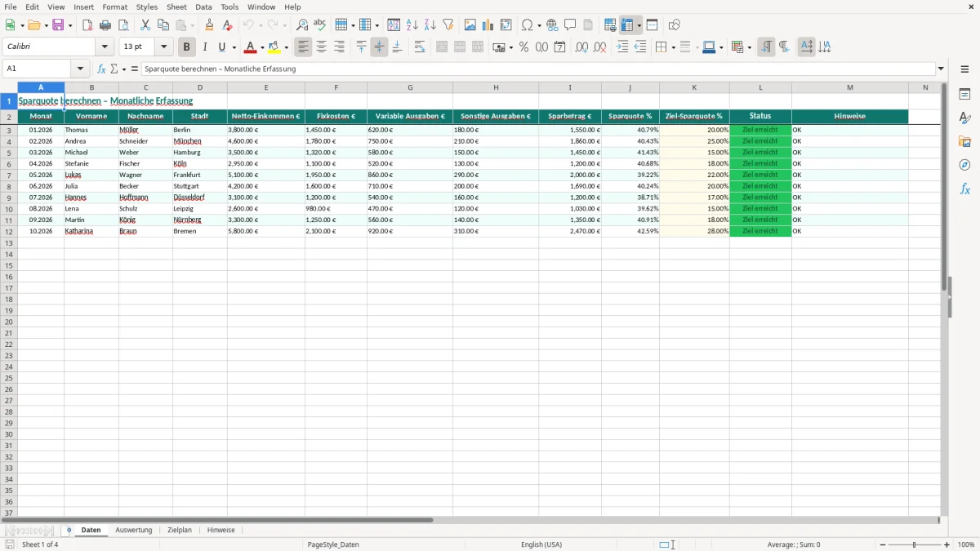Toggle Freeze Rows and Columns
The image size is (980, 551).
pos(628,25)
